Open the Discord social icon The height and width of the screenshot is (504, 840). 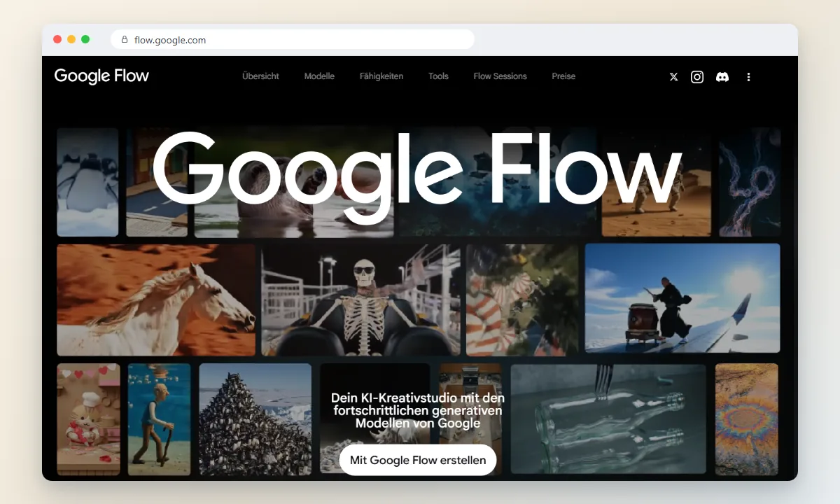[x=722, y=77]
